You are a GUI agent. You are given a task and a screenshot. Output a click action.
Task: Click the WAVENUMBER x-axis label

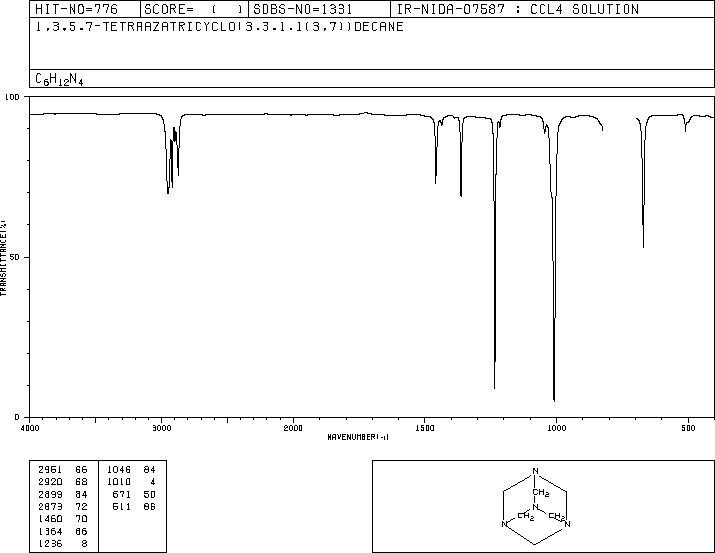(358, 437)
